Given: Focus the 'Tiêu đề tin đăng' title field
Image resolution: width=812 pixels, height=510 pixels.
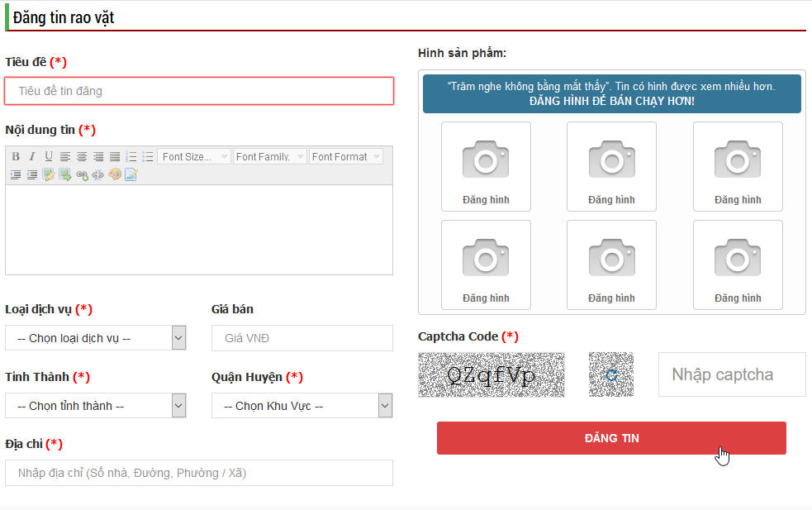Looking at the screenshot, I should [199, 91].
